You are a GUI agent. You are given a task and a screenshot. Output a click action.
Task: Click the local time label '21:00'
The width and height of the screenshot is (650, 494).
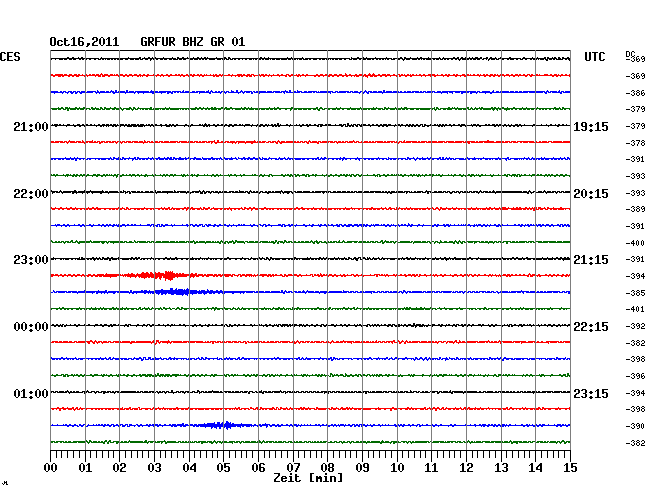pos(31,127)
